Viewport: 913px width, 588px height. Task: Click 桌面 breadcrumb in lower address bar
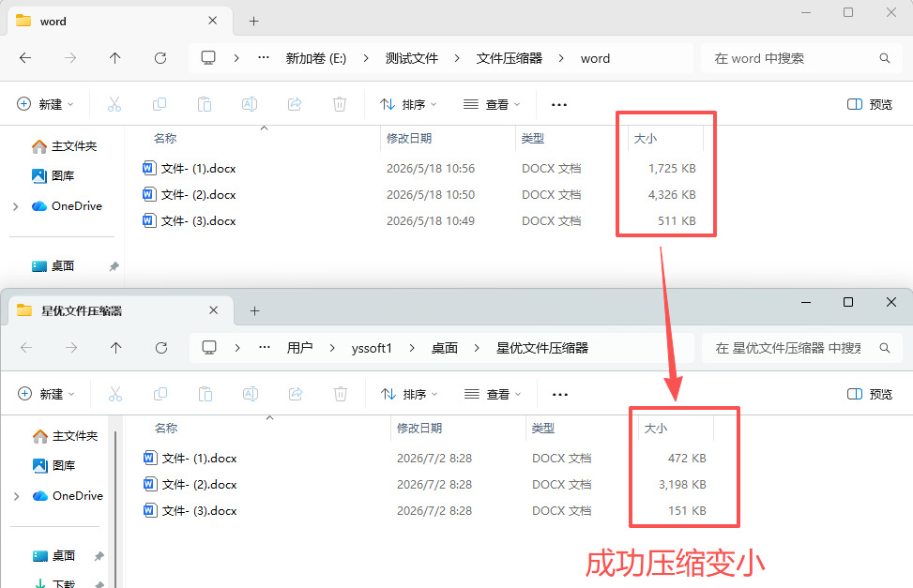point(444,348)
